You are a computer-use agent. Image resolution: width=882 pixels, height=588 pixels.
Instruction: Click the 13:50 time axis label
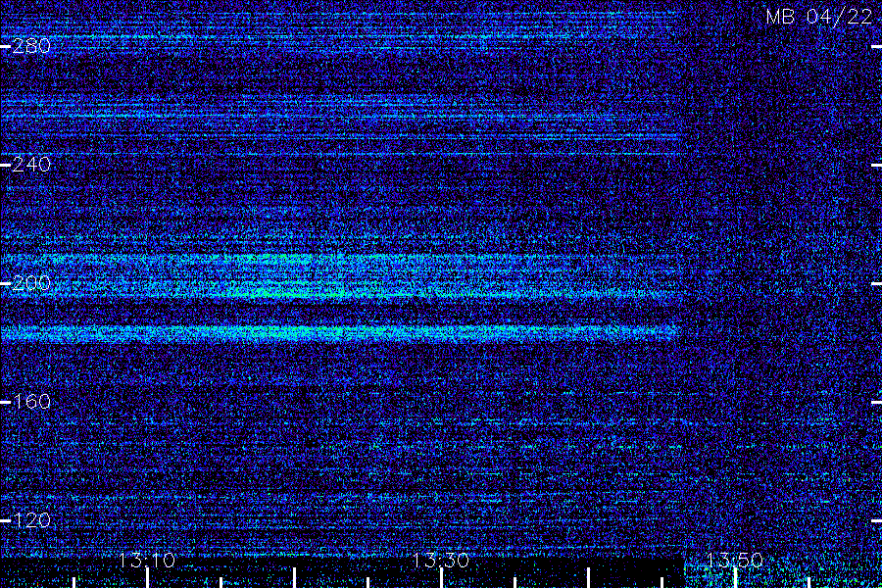tap(734, 561)
